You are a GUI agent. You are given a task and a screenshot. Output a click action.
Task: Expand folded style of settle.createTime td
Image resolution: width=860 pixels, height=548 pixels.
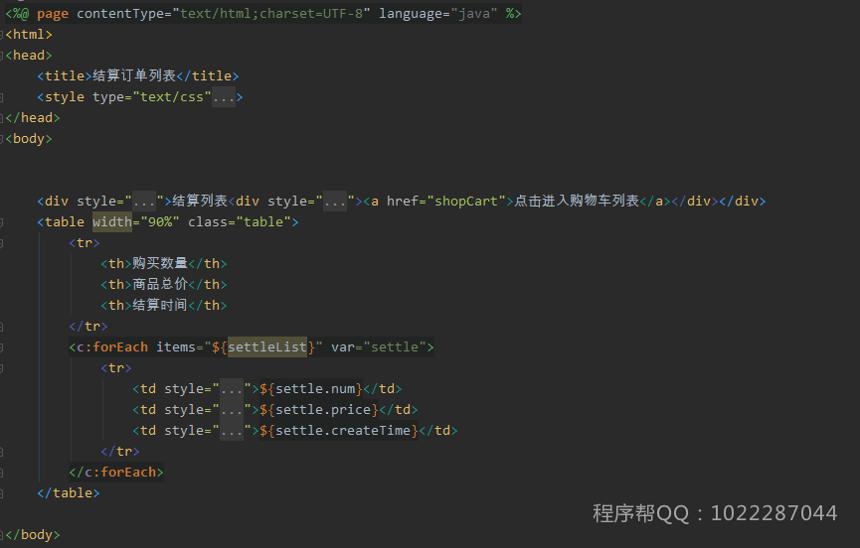[231, 431]
